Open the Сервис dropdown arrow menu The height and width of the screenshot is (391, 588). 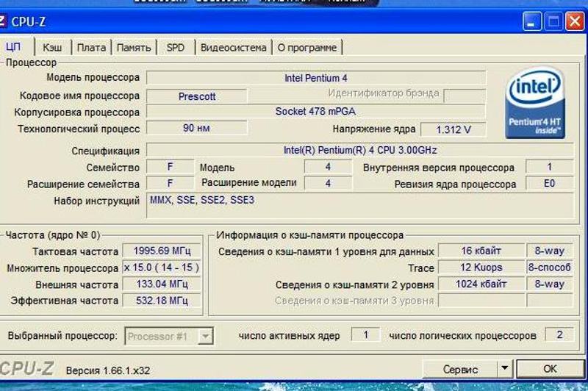click(504, 368)
